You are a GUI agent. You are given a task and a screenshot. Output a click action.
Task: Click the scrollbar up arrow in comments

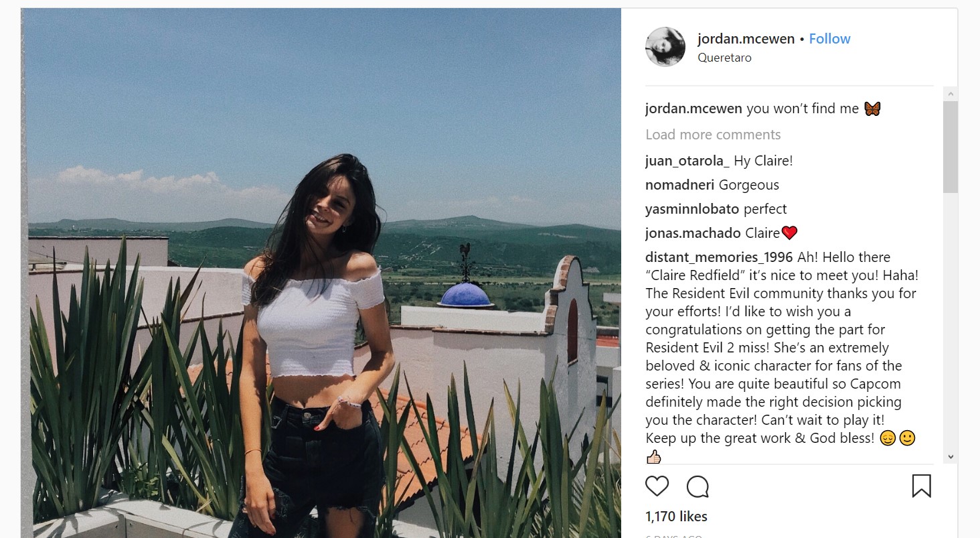pyautogui.click(x=950, y=94)
